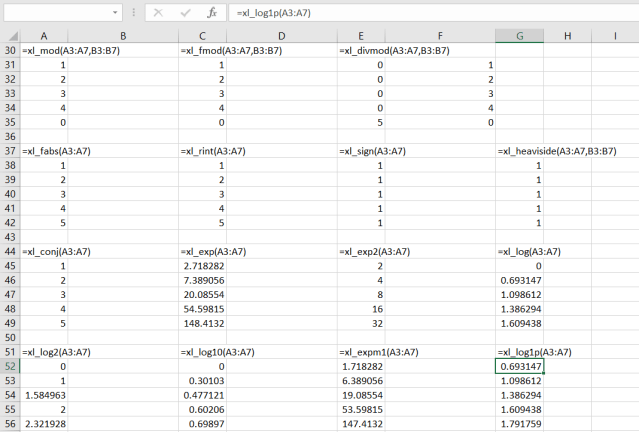Screen dimensions: 639x432
Task: Expand the Name Box dropdown arrow
Action: click(x=116, y=14)
